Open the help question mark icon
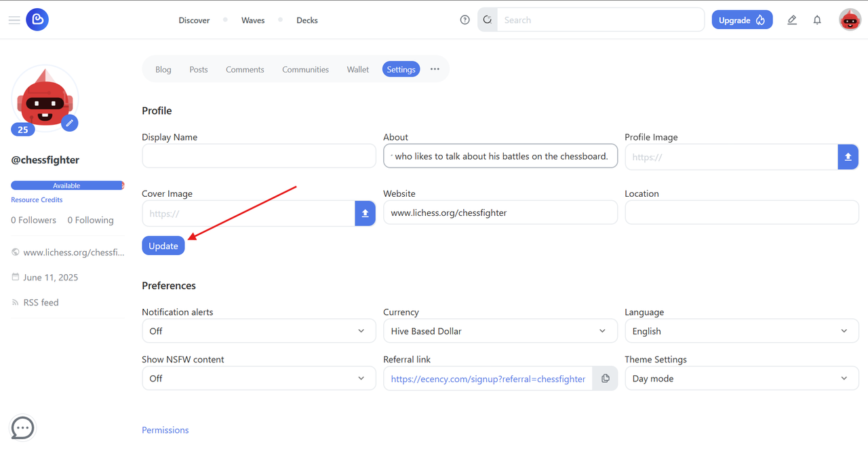This screenshot has height=450, width=868. pos(465,20)
